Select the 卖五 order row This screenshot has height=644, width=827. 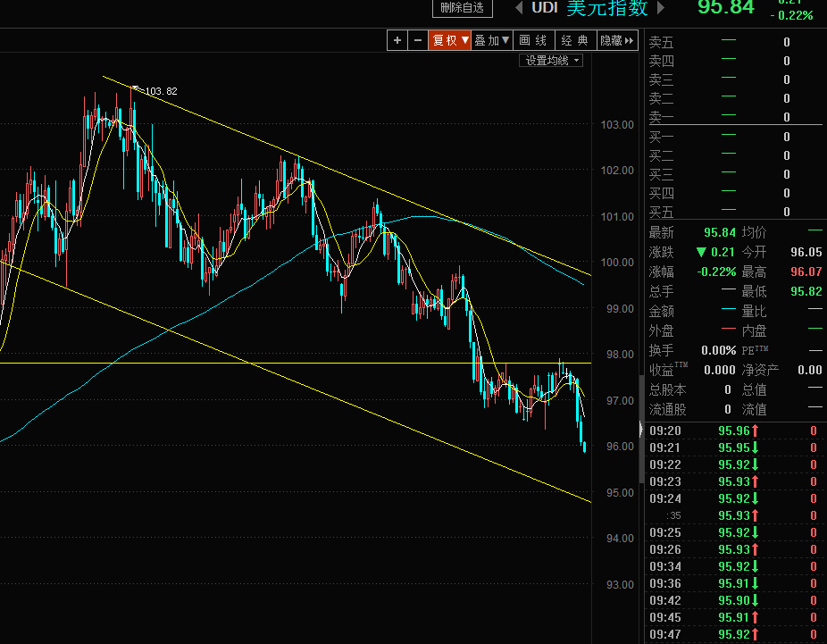click(x=735, y=42)
